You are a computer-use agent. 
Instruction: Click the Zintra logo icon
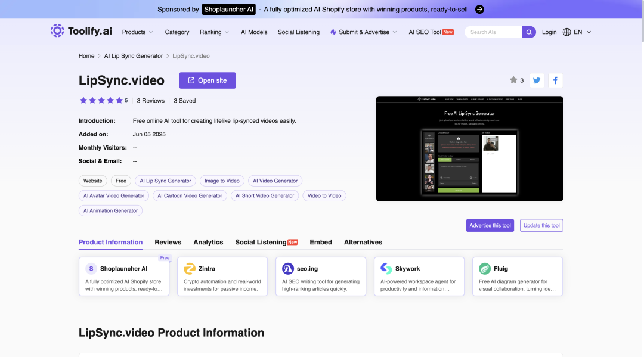pos(190,269)
